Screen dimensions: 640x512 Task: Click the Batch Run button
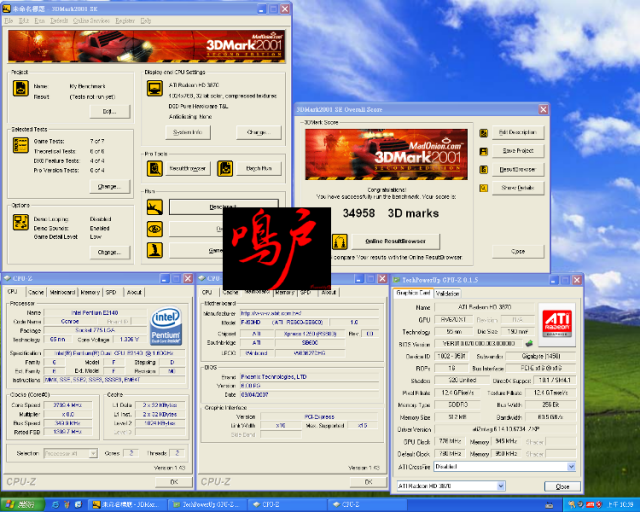(x=259, y=168)
